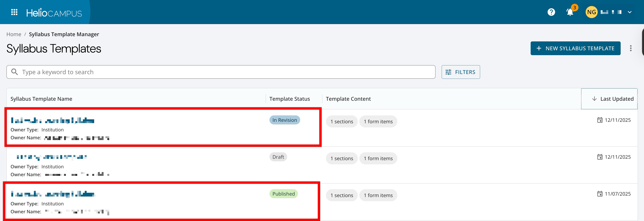Open the apps grid launcher icon
The image size is (644, 221).
(14, 12)
